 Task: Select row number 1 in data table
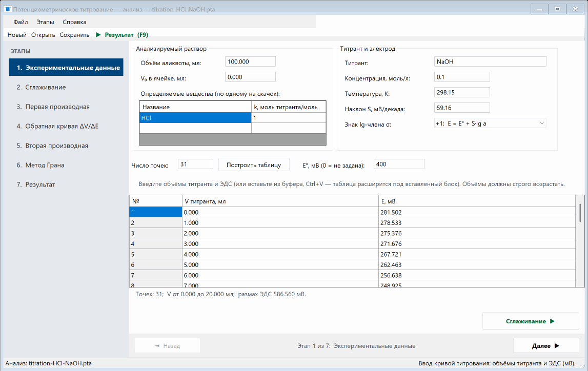tap(156, 212)
